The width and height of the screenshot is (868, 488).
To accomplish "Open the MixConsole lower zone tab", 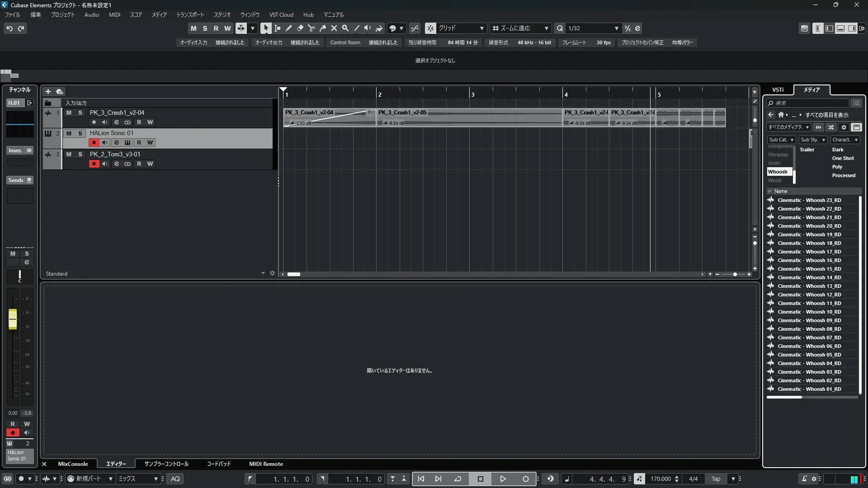I will [x=73, y=464].
